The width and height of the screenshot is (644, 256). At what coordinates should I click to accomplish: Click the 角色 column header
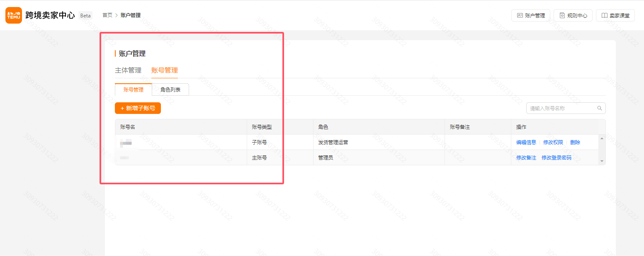pos(379,127)
